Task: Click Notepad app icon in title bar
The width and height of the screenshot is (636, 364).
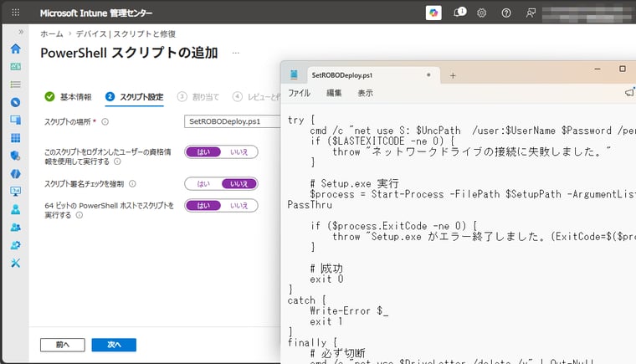Action: [x=294, y=74]
